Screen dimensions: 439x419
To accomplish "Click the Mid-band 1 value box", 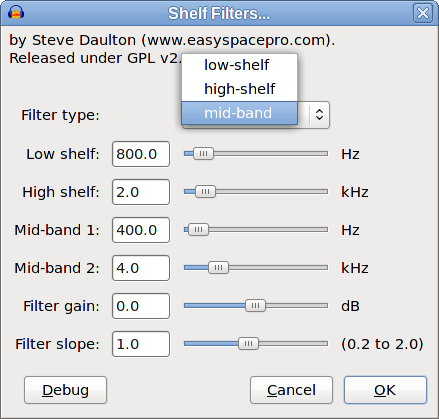I will tap(141, 230).
